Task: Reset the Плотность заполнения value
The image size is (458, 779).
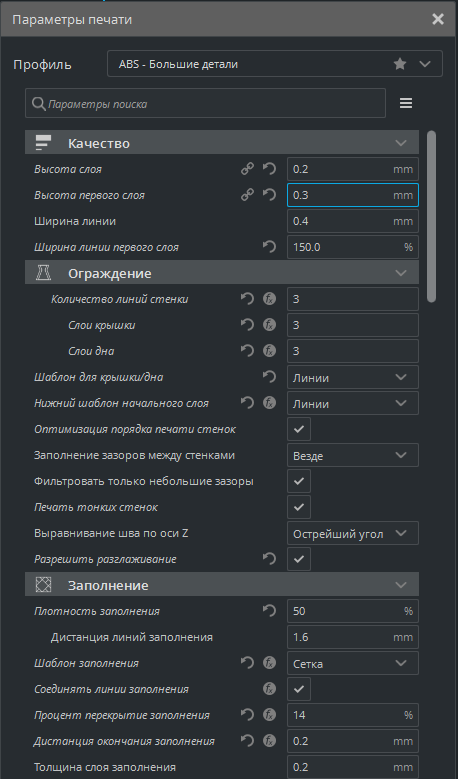Action: (269, 611)
